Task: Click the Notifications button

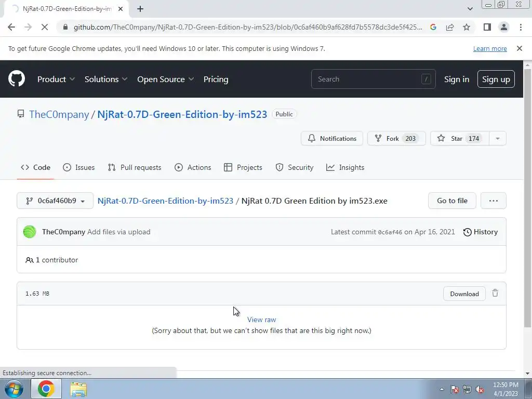Action: [332, 138]
